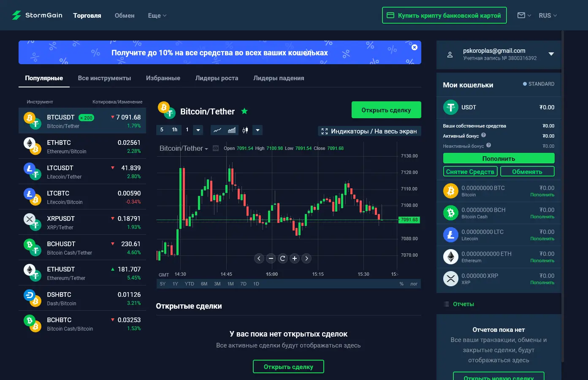Click the favorite star next to Bitcoin/Tether
The image size is (588, 380).
pyautogui.click(x=244, y=111)
